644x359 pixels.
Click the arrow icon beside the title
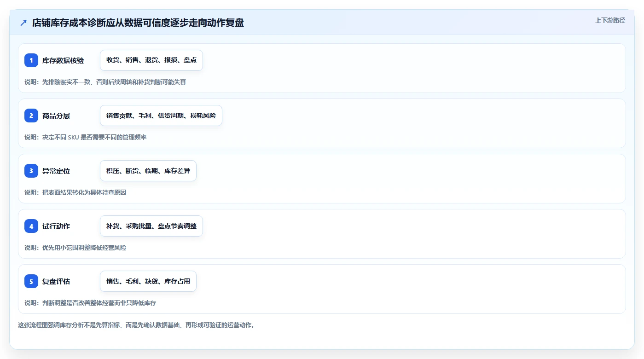click(23, 23)
